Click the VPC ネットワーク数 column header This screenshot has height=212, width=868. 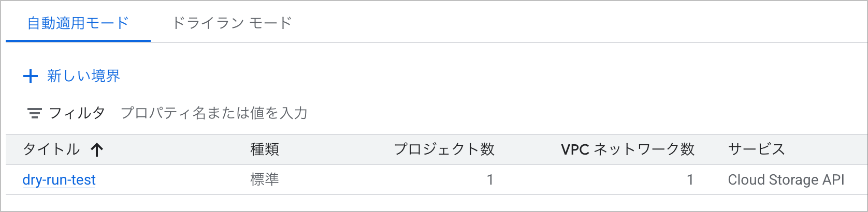point(627,150)
